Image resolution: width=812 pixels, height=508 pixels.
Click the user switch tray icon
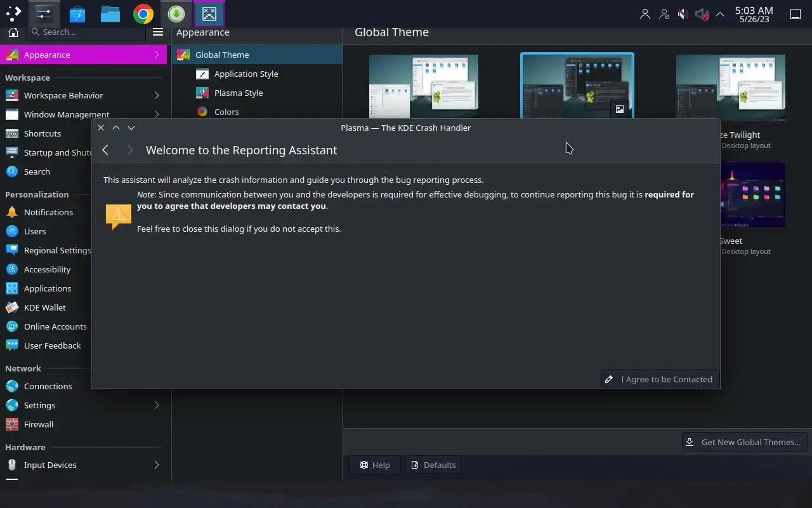click(x=664, y=14)
